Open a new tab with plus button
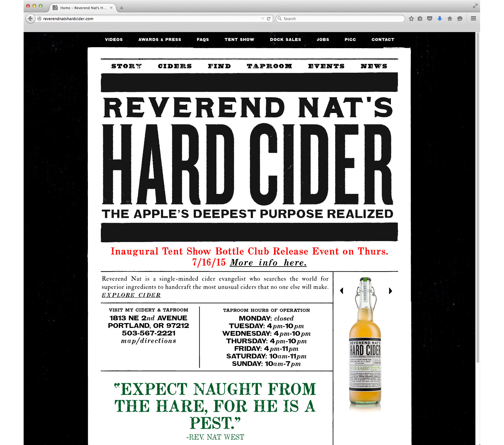 [122, 8]
